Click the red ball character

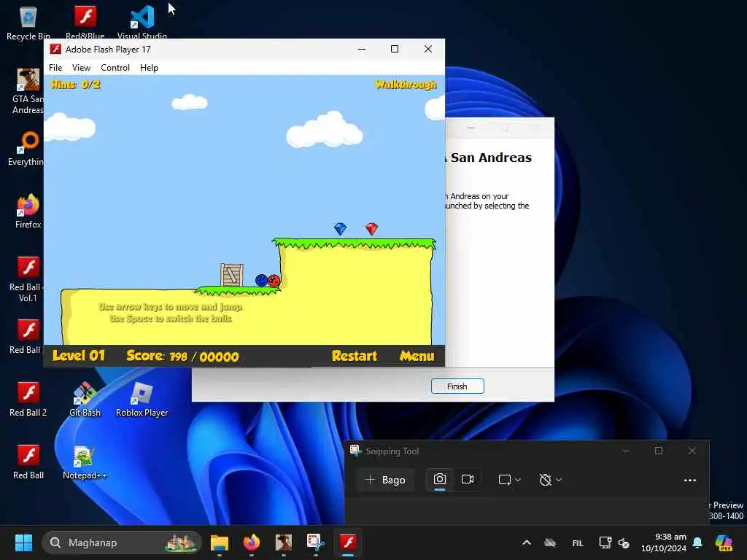[274, 281]
